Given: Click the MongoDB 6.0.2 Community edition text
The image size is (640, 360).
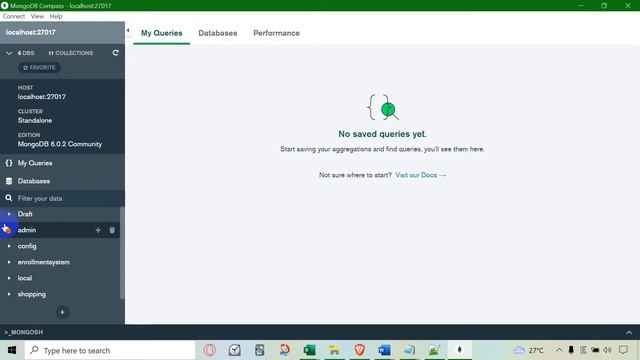Looking at the screenshot, I should coord(60,144).
